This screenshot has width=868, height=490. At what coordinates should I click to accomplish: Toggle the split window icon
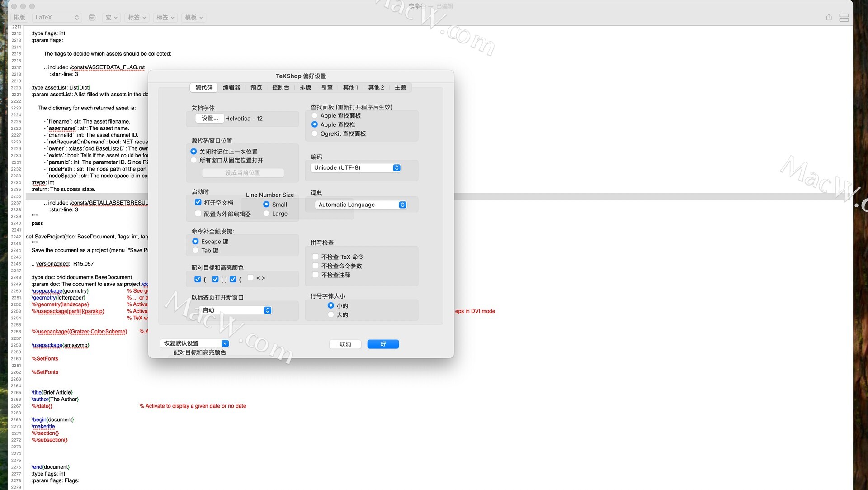click(x=844, y=18)
